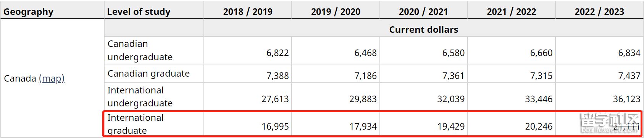Screen dimensions: 644x138
Task: Click the 32,039 value cell
Action: click(x=423, y=97)
